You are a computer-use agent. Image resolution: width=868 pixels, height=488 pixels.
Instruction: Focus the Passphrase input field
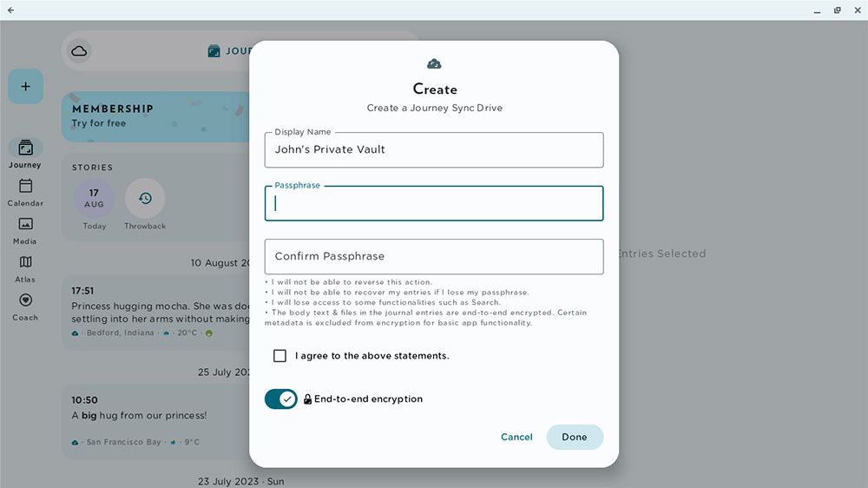click(434, 203)
